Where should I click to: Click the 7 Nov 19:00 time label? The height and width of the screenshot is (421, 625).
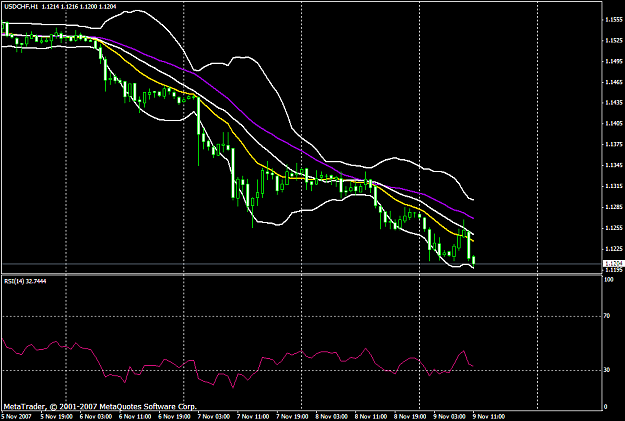(x=292, y=417)
